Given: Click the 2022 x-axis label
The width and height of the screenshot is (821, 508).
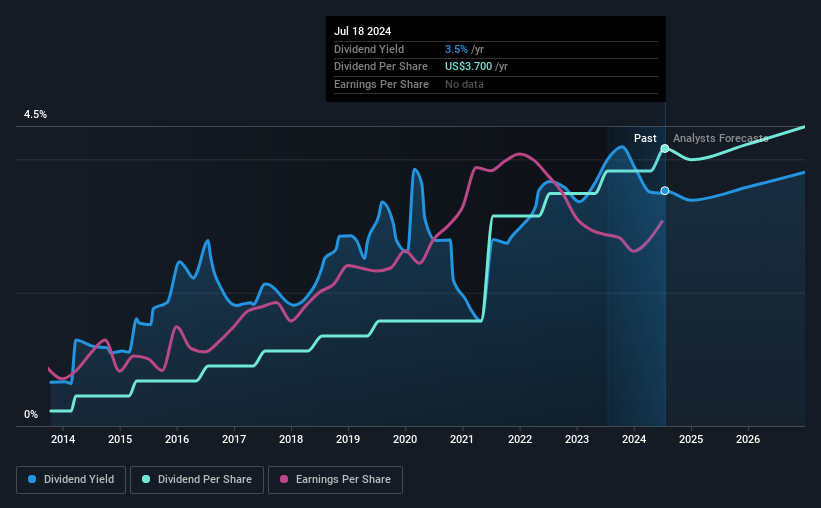Looking at the screenshot, I should pyautogui.click(x=520, y=439).
